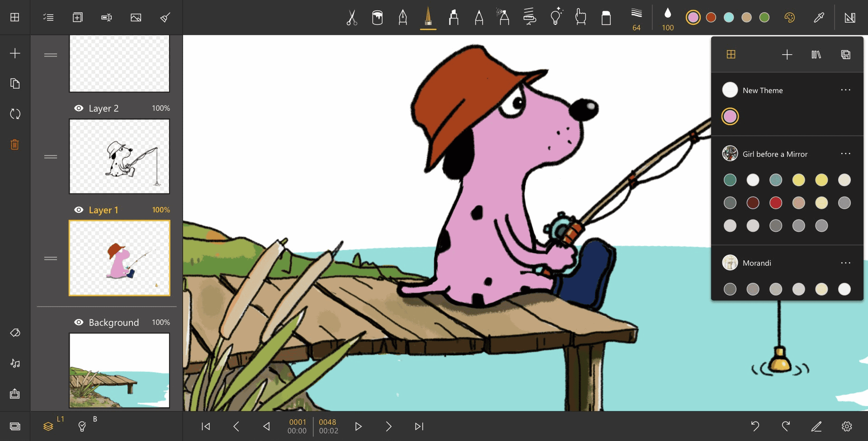
Task: Click the Layer 1 name label
Action: click(104, 210)
